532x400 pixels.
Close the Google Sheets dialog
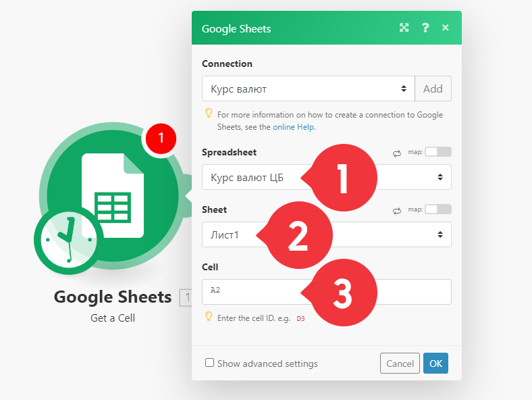(x=446, y=28)
